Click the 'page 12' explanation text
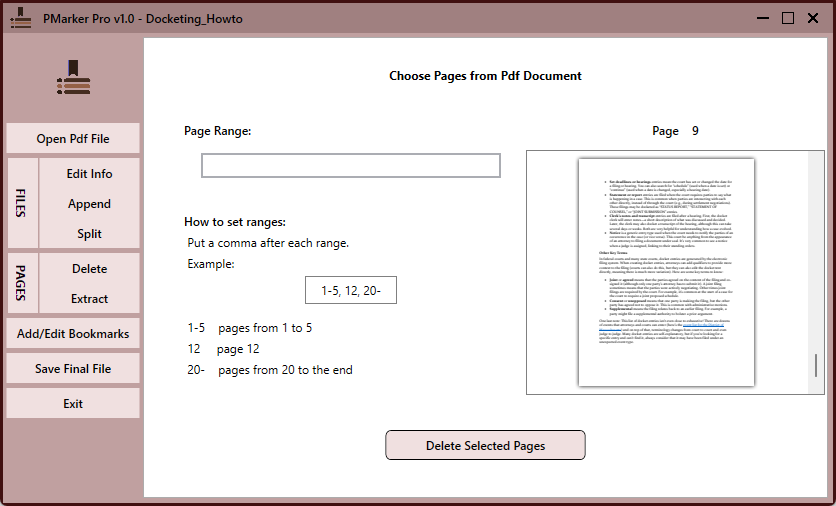The image size is (836, 506). click(238, 349)
